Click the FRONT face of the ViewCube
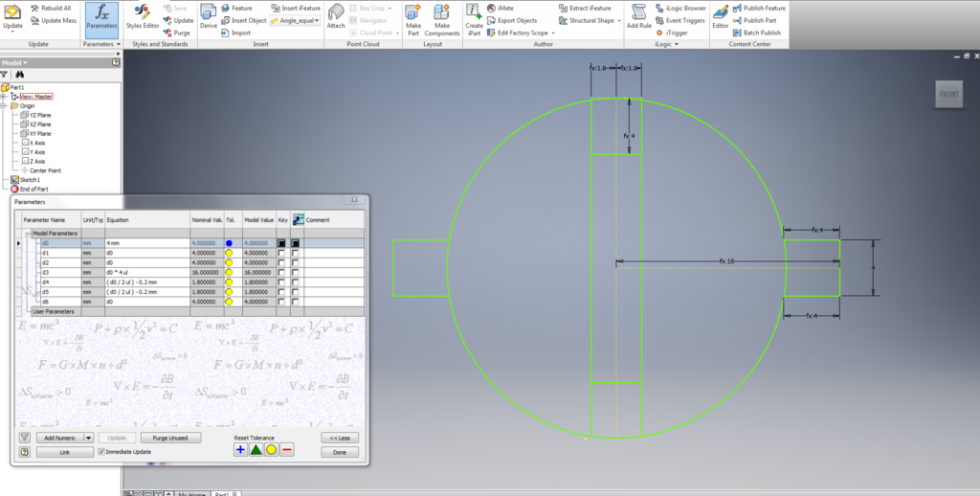 (948, 95)
